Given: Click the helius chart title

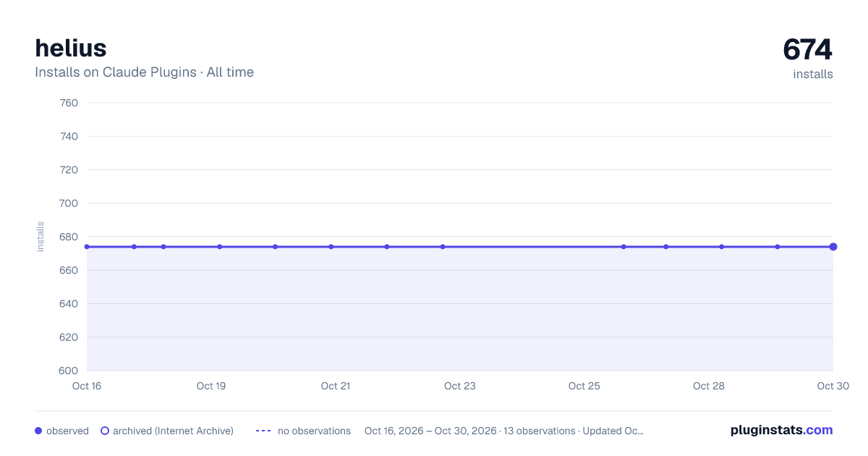Looking at the screenshot, I should pyautogui.click(x=71, y=48).
